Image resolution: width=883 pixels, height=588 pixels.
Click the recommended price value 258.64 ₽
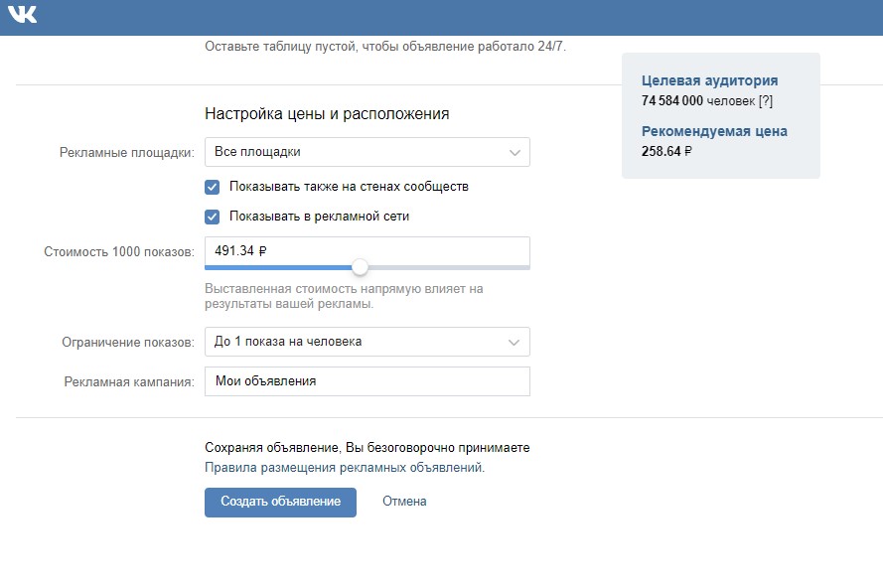(667, 152)
